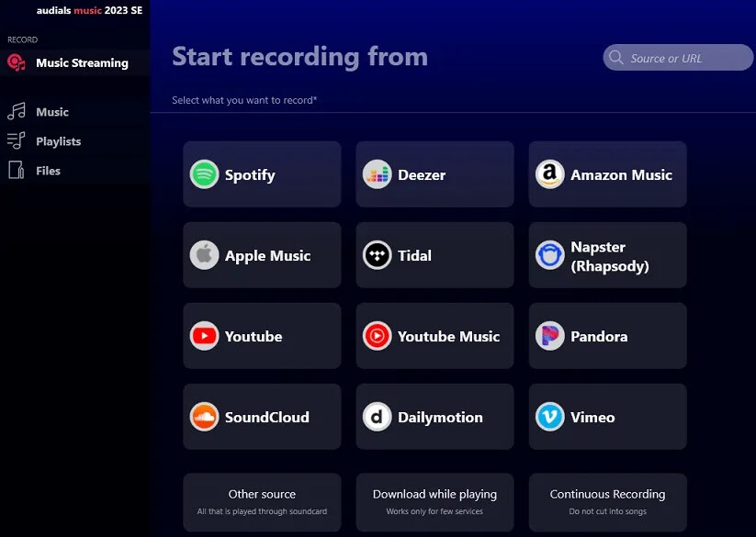Click the 'Start recording from' heading
The height and width of the screenshot is (537, 756).
pyautogui.click(x=299, y=57)
